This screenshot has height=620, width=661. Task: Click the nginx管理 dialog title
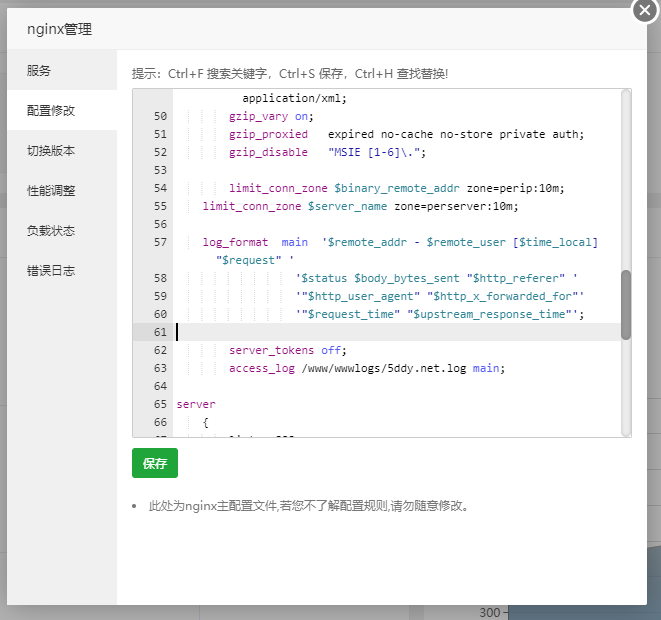pos(59,29)
